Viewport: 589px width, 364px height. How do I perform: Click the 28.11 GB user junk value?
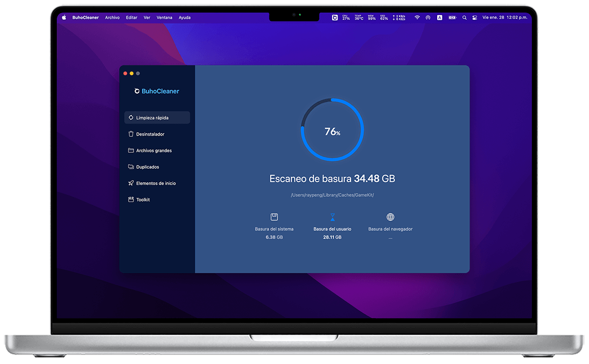(x=332, y=237)
